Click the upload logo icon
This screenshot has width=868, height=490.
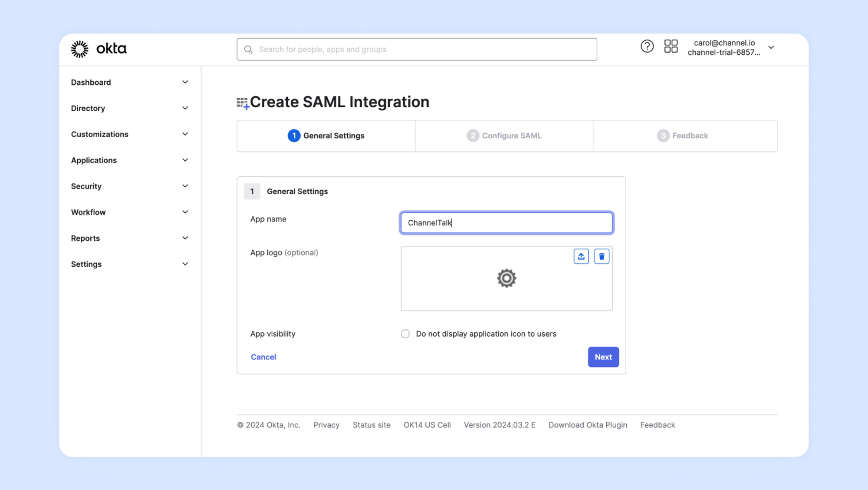581,256
